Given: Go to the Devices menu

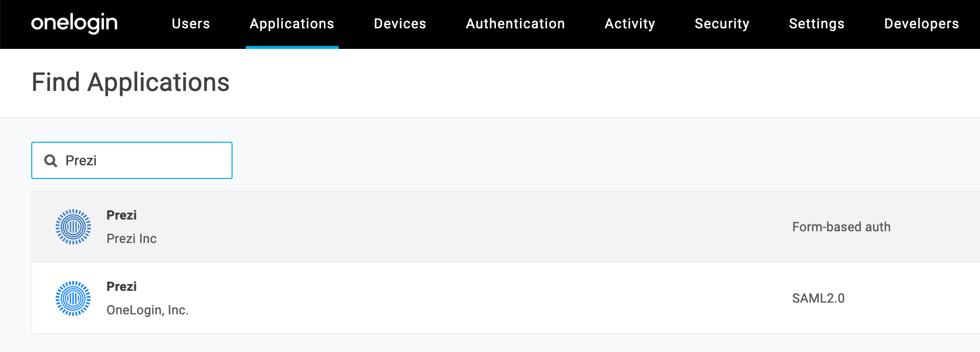Looking at the screenshot, I should click(x=400, y=23).
